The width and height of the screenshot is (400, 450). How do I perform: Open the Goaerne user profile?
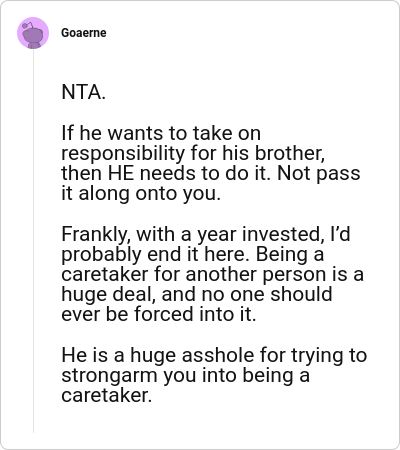[84, 33]
